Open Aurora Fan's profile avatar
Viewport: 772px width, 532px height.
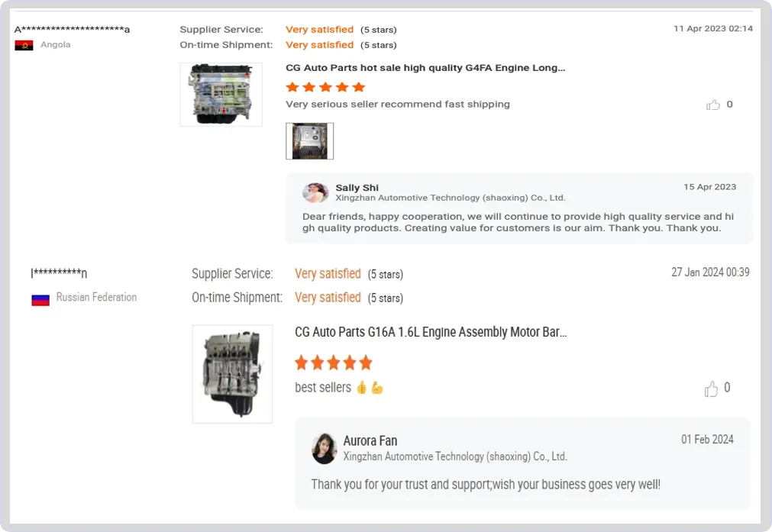[x=324, y=448]
